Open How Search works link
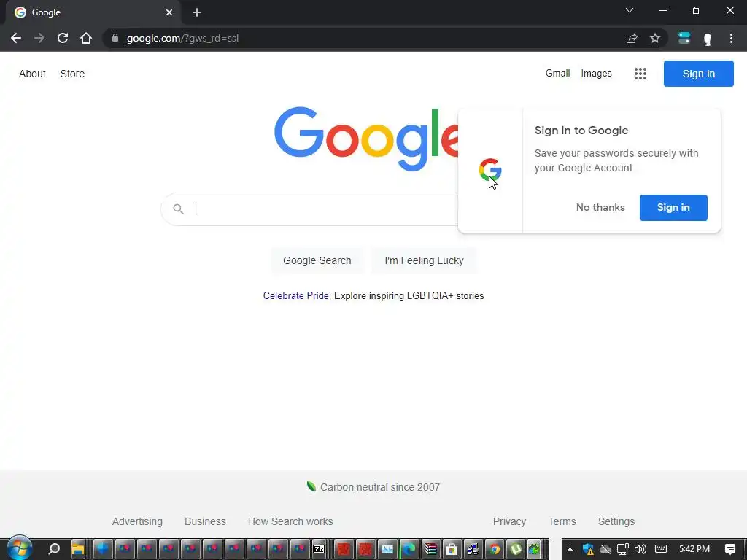Viewport: 747px width, 560px height. (290, 521)
